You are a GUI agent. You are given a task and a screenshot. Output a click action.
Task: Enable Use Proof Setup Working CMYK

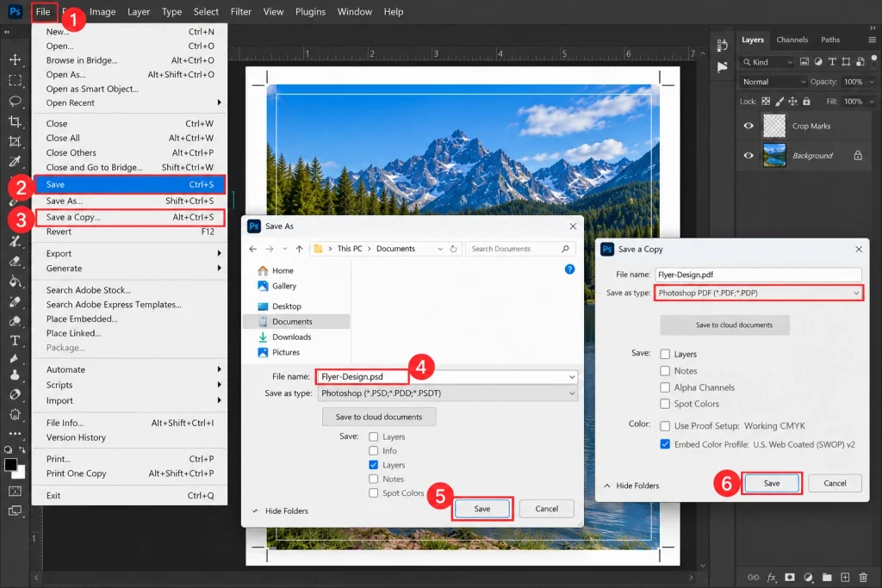pyautogui.click(x=665, y=426)
